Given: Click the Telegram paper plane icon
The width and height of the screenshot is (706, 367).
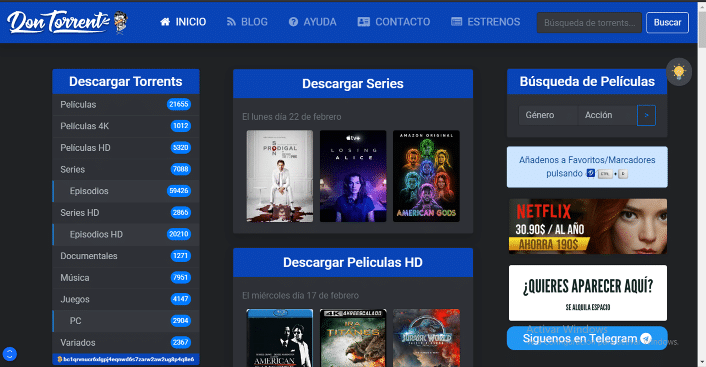Looking at the screenshot, I should point(646,339).
